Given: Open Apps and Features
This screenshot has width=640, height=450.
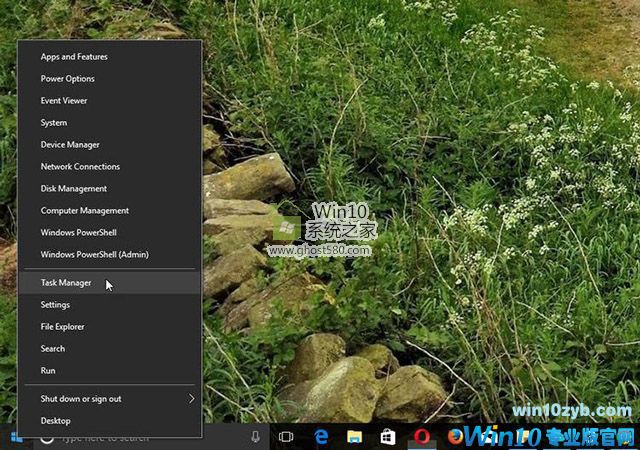Looking at the screenshot, I should pyautogui.click(x=74, y=57).
